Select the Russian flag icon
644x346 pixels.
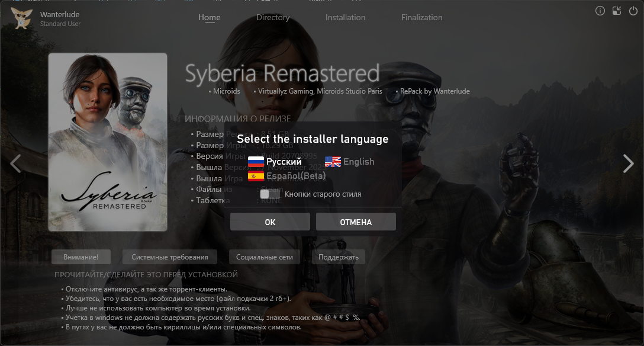pyautogui.click(x=256, y=162)
